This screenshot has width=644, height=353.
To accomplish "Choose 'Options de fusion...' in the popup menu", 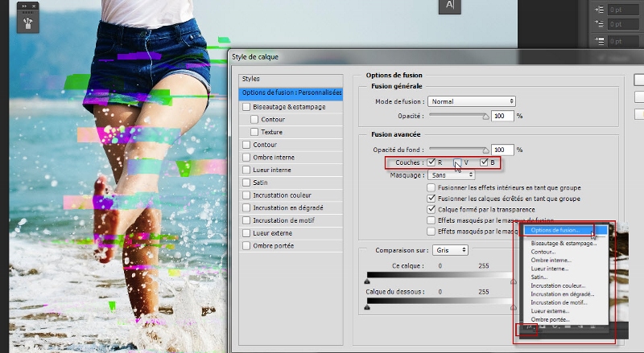I will click(559, 231).
